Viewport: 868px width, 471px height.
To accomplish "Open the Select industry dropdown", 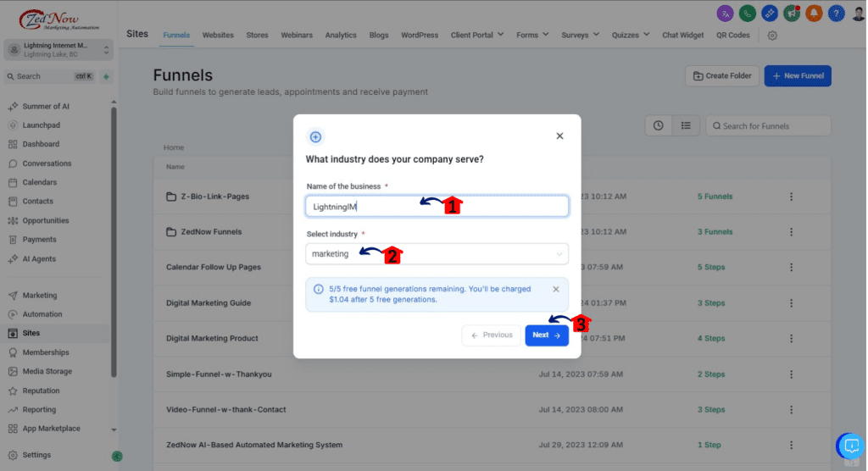I will pyautogui.click(x=437, y=254).
